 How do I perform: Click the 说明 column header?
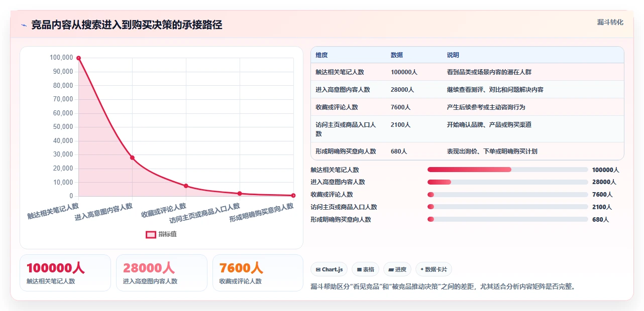pos(453,55)
